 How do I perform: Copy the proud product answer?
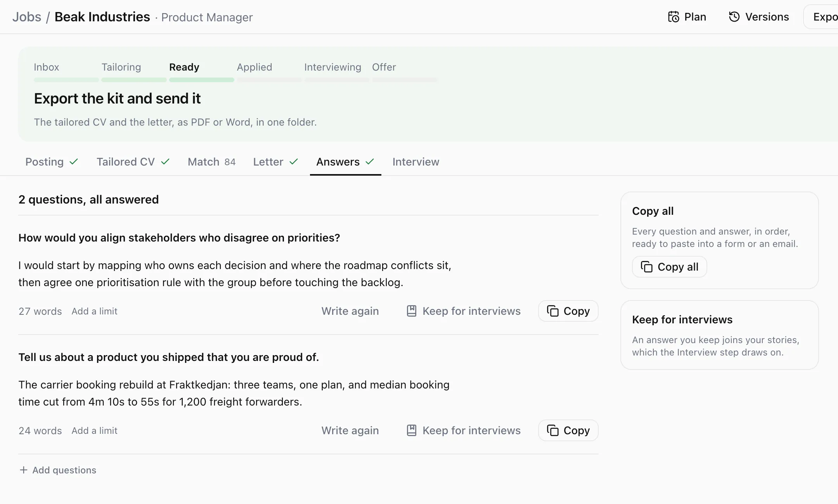pyautogui.click(x=568, y=430)
